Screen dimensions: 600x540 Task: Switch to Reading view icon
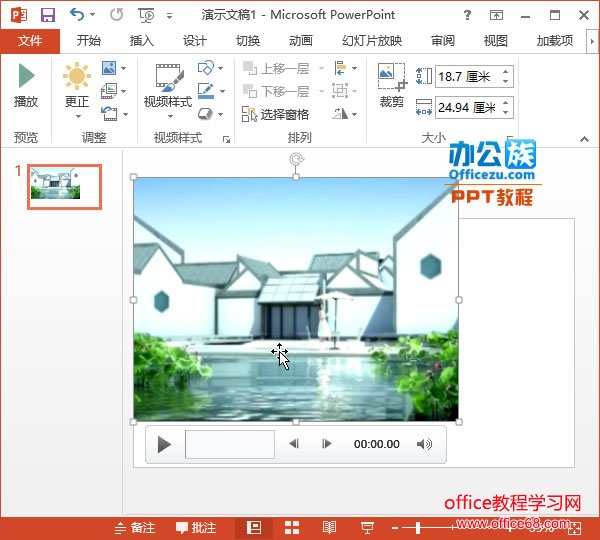[x=329, y=528]
